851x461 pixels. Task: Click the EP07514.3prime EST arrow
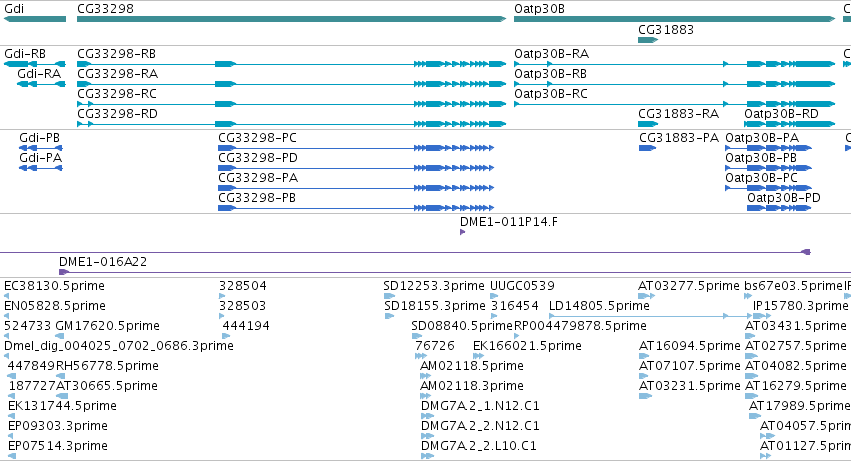coord(11,456)
